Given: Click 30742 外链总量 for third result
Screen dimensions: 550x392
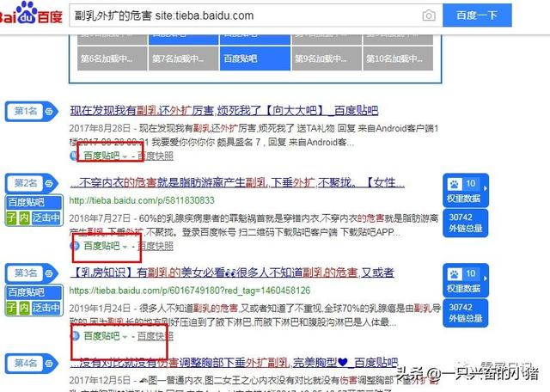Looking at the screenshot, I should [x=466, y=313].
